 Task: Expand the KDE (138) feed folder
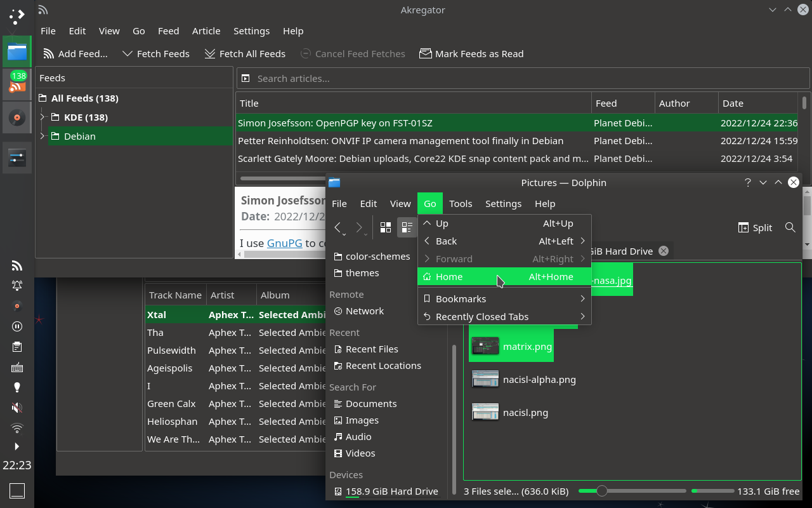click(43, 117)
